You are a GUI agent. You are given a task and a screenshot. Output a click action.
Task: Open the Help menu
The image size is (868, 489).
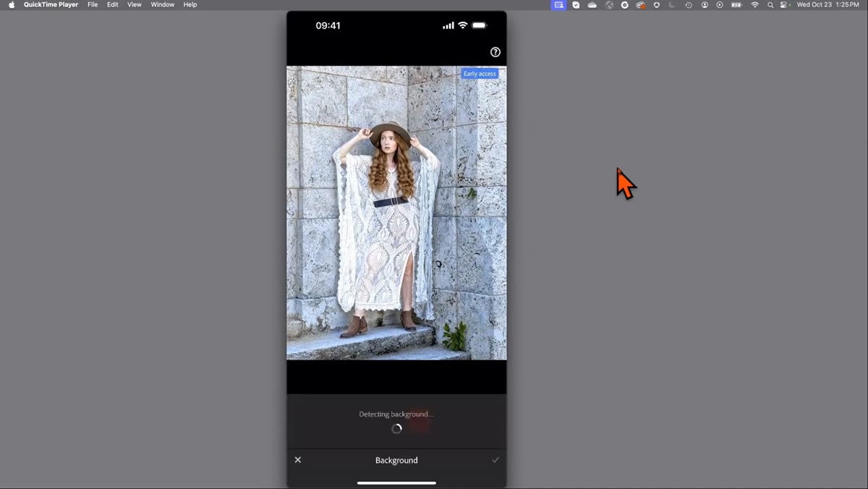[190, 5]
